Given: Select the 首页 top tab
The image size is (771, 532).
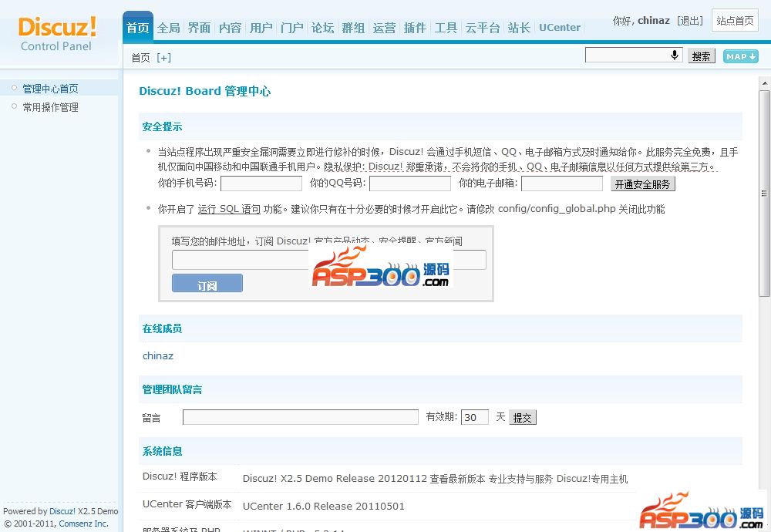Looking at the screenshot, I should 138,28.
